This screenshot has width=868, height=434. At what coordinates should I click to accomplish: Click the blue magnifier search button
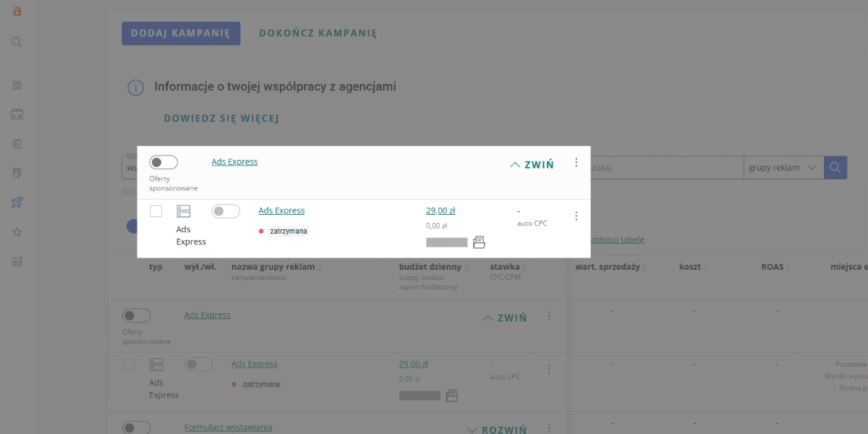coord(835,167)
